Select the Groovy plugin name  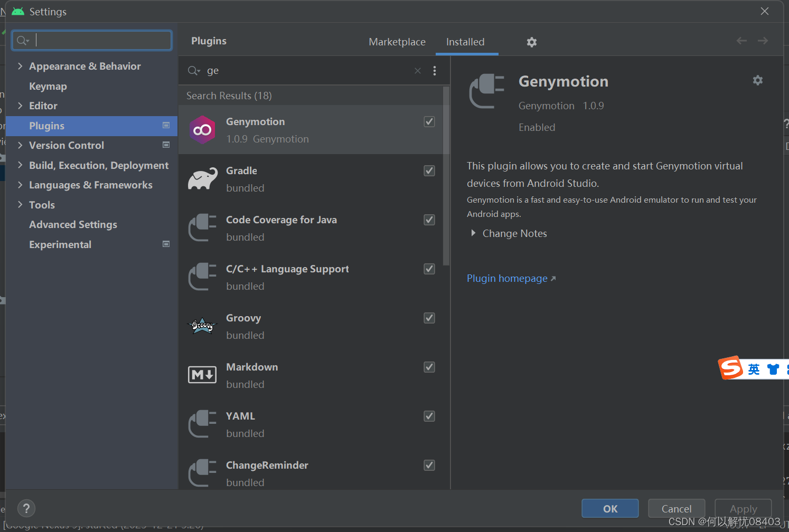point(243,318)
